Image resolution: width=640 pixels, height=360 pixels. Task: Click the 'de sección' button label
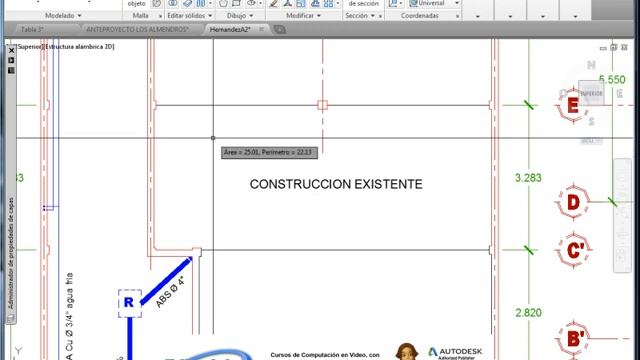point(363,3)
